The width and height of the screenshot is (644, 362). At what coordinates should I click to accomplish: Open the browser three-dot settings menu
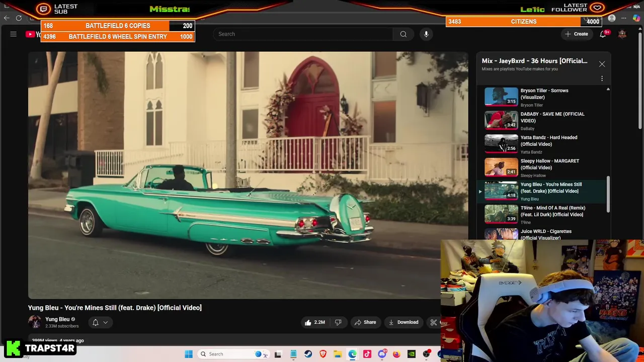(624, 18)
